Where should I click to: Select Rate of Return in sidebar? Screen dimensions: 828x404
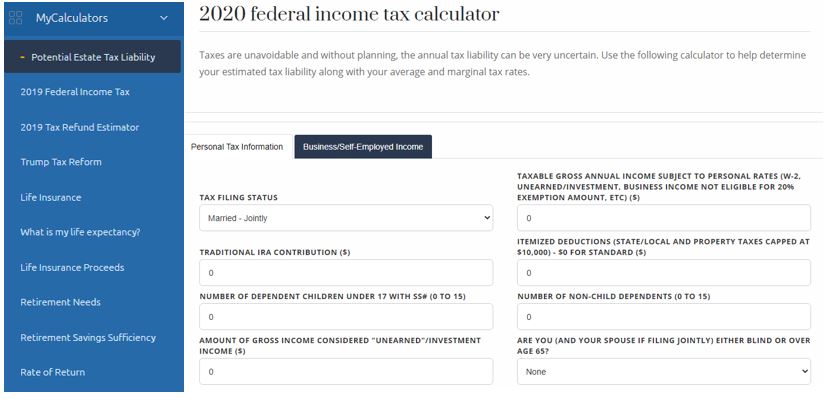pyautogui.click(x=53, y=372)
